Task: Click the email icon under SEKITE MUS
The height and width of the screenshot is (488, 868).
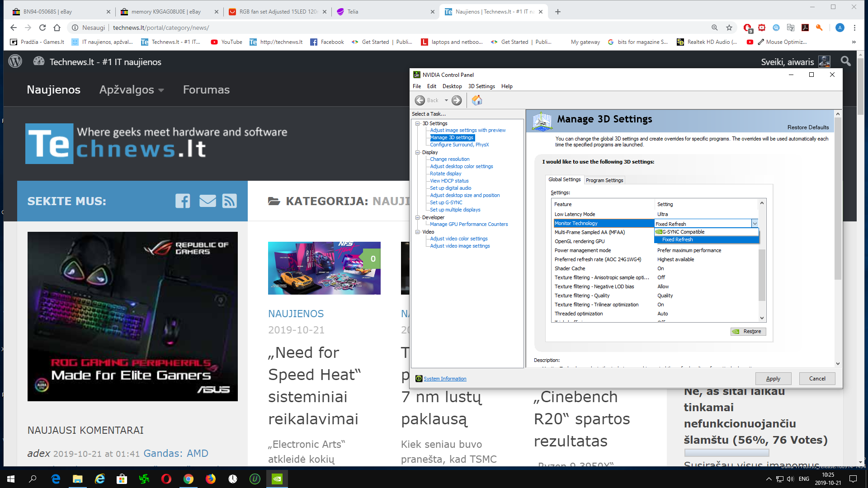Action: click(x=208, y=201)
